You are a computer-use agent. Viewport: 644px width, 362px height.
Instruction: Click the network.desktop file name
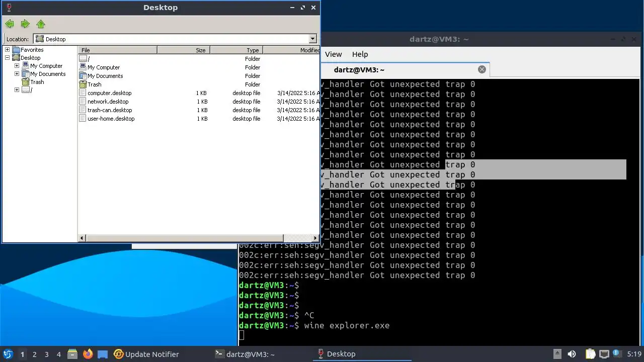click(108, 102)
